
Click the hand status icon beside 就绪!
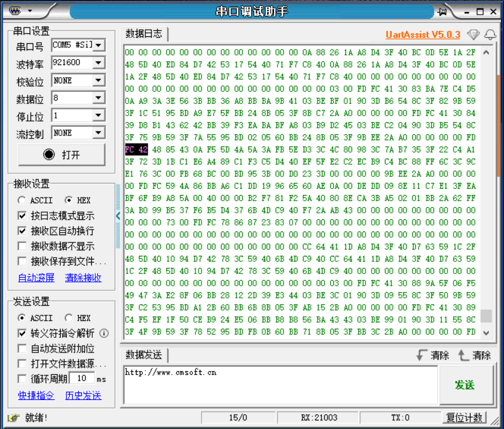pyautogui.click(x=13, y=417)
